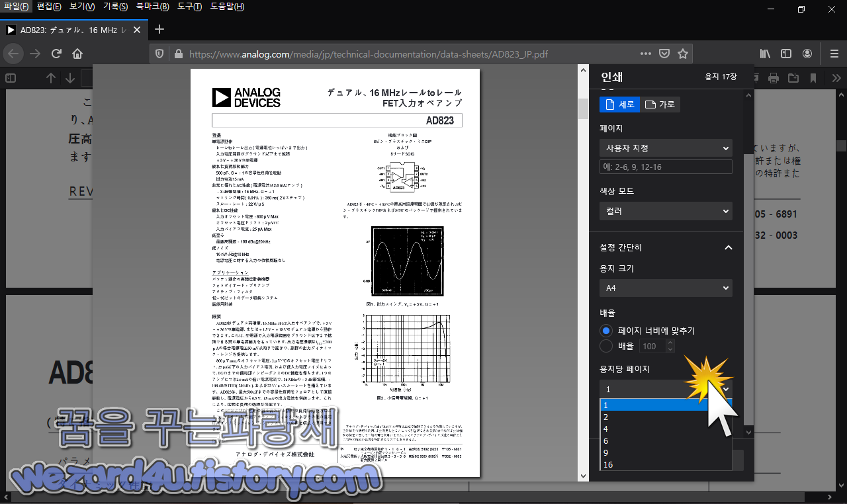Close the 용지당 페이지 dropdown box
Image resolution: width=847 pixels, height=504 pixels.
click(x=666, y=389)
